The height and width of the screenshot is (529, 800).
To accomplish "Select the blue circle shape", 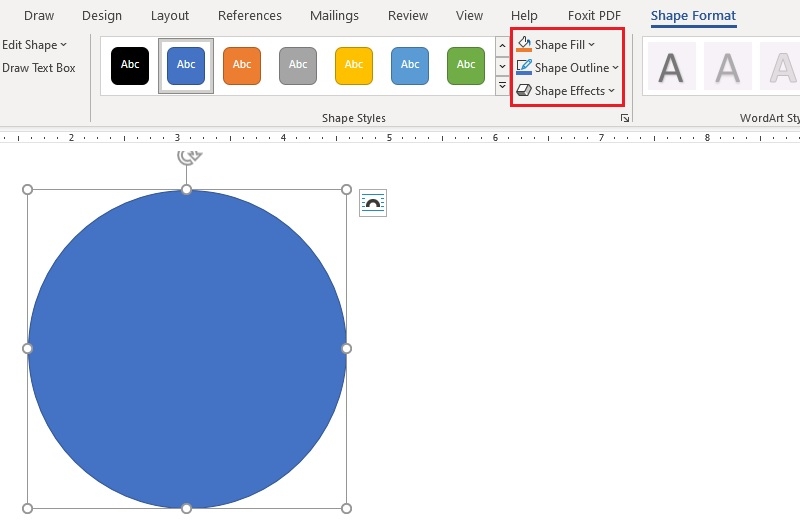I will (x=187, y=349).
